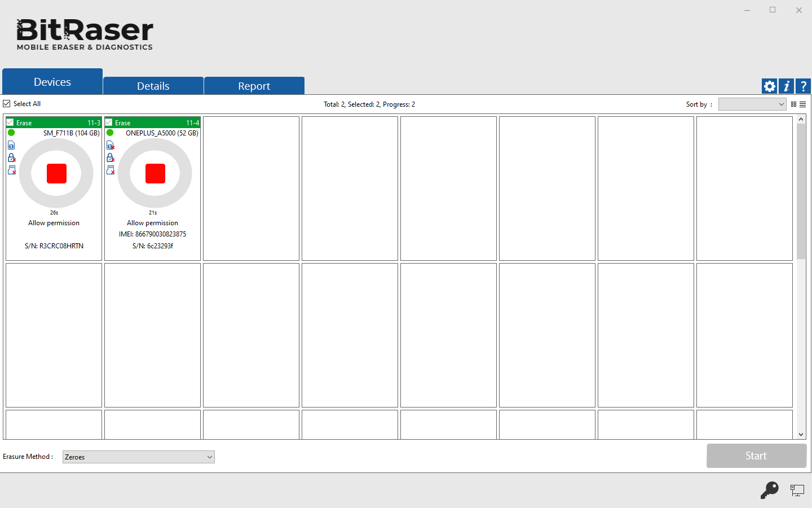The width and height of the screenshot is (812, 508).
Task: Click SD card icon on ONEPLUS_A5000 card
Action: [x=111, y=170]
